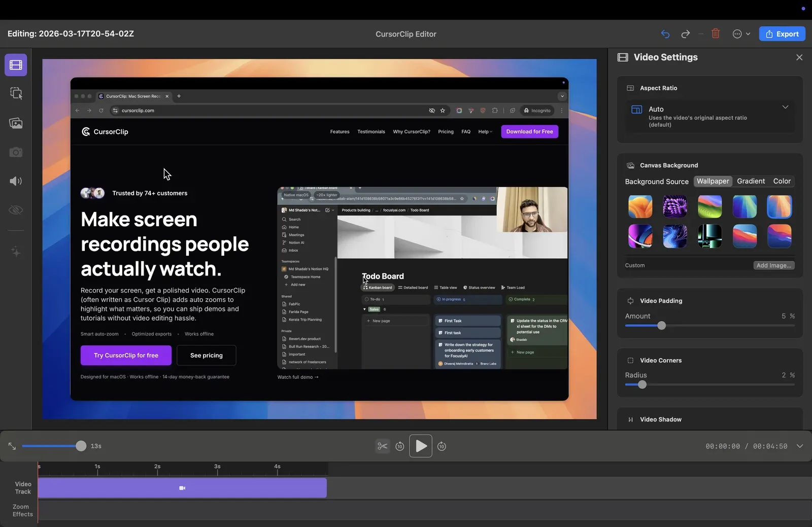Screen dimensions: 812x527
Task: Choose the selected orange-blue Sequoia wallpaper
Action: (x=779, y=206)
